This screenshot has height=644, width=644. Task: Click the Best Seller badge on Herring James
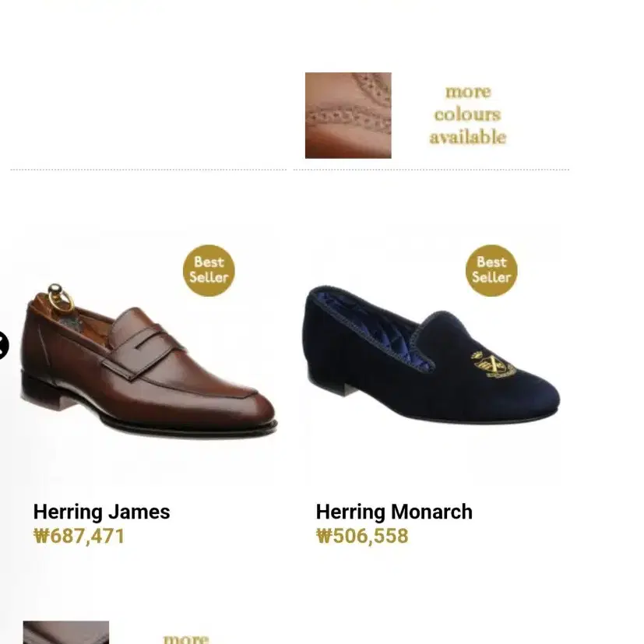tap(209, 270)
